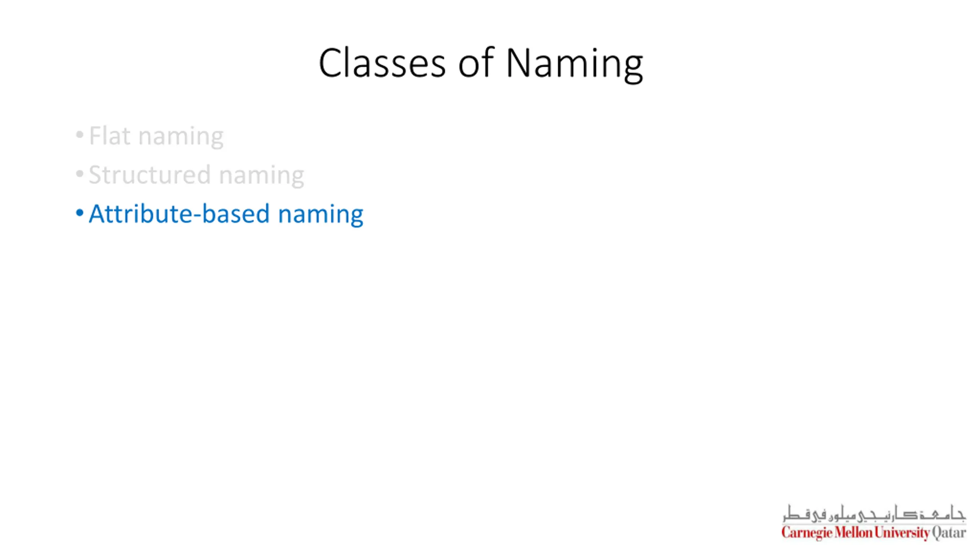980x551 pixels.
Task: Click the word Naming in the title
Action: pyautogui.click(x=574, y=63)
